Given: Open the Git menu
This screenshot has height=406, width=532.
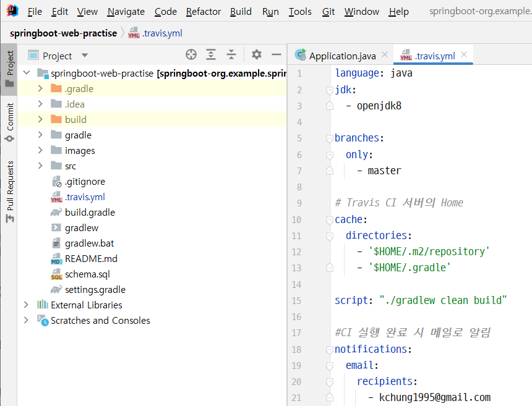Looking at the screenshot, I should [328, 12].
